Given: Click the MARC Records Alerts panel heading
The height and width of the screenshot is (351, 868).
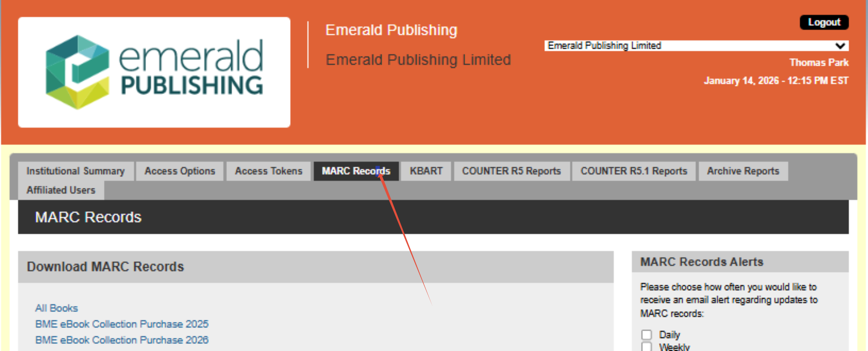Looking at the screenshot, I should coord(701,262).
